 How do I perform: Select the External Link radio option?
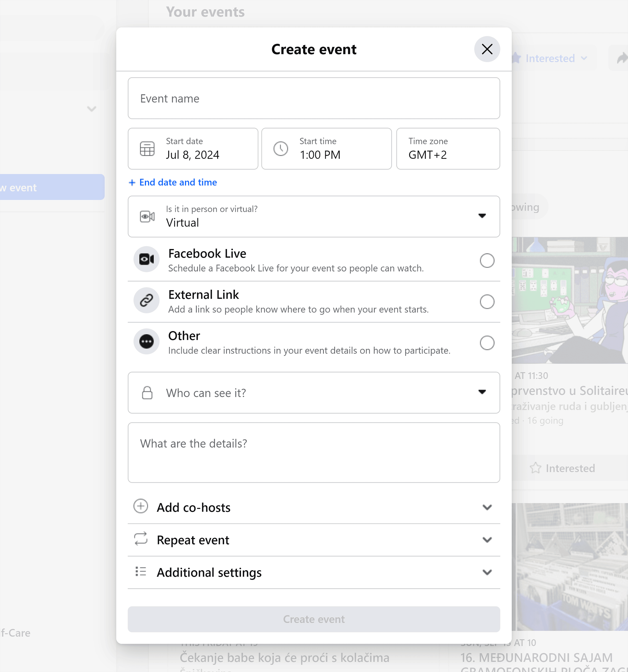(487, 302)
